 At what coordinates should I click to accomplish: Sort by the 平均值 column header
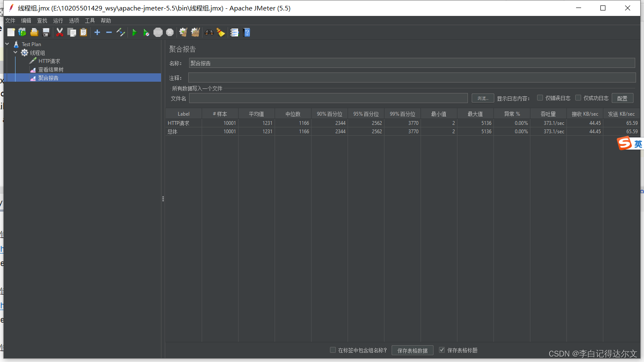pos(257,114)
